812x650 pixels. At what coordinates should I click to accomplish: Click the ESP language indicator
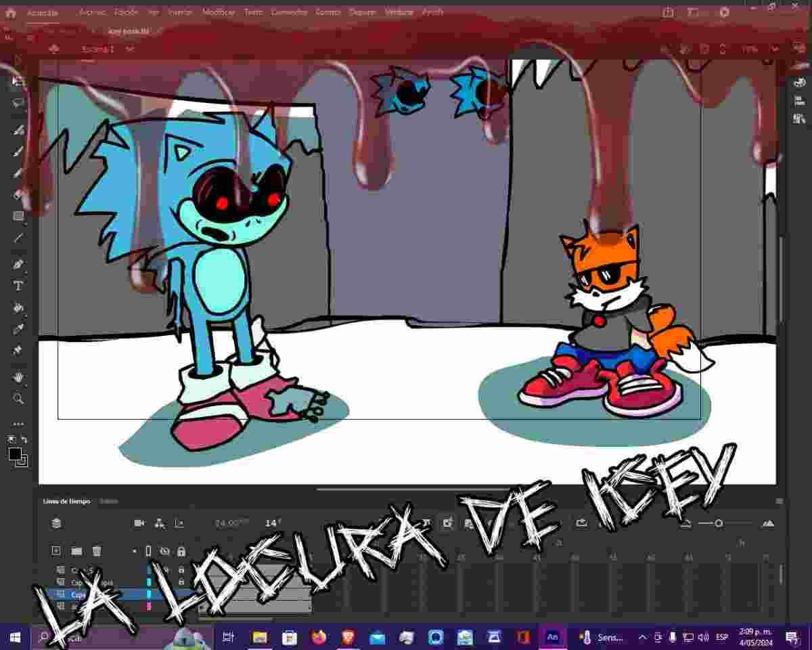[722, 637]
